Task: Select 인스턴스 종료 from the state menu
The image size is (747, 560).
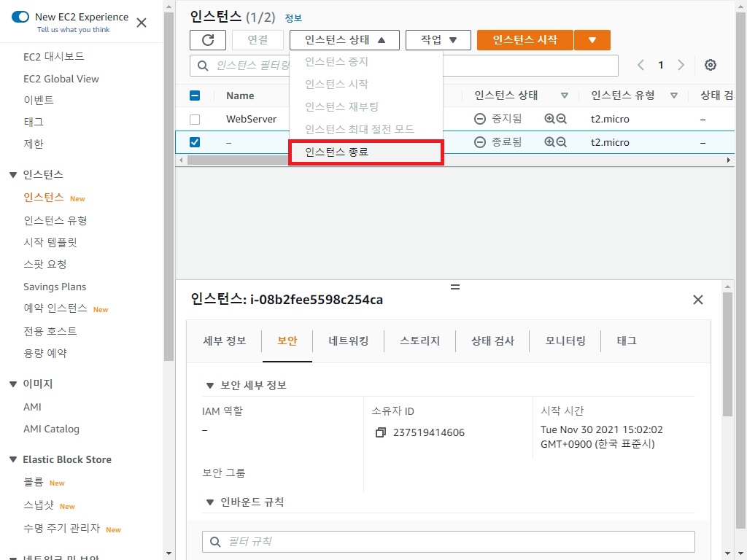Action: click(x=366, y=152)
